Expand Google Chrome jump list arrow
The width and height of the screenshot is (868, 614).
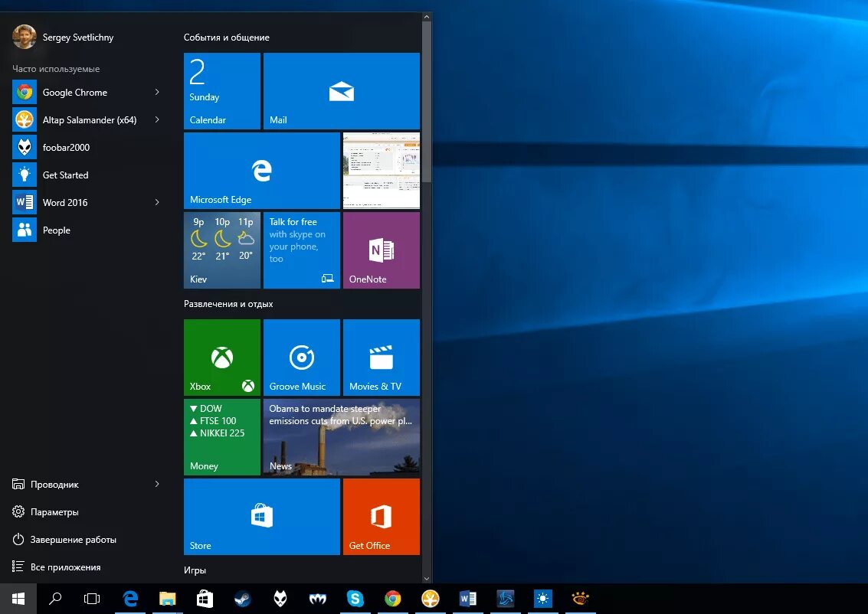pos(157,93)
